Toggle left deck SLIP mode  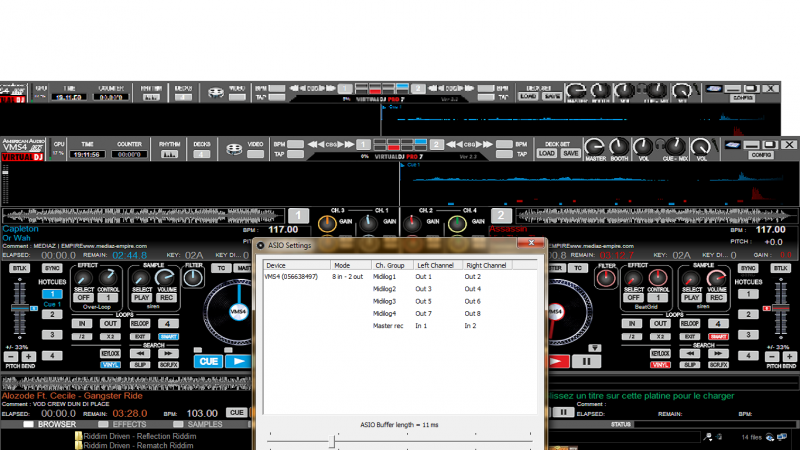[140, 365]
